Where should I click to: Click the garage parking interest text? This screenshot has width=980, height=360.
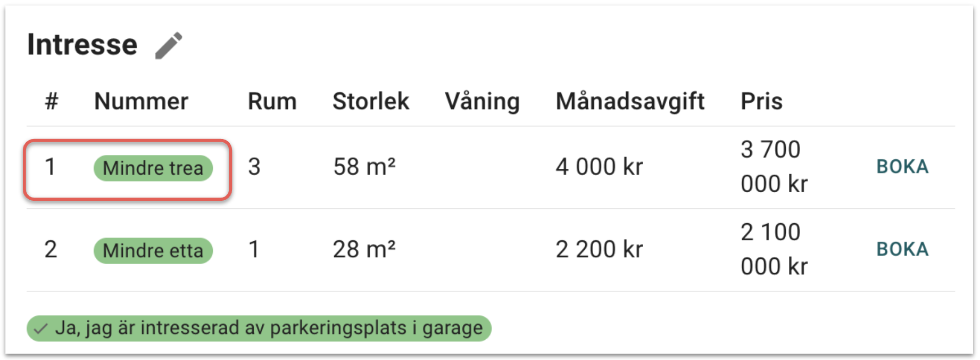[269, 328]
